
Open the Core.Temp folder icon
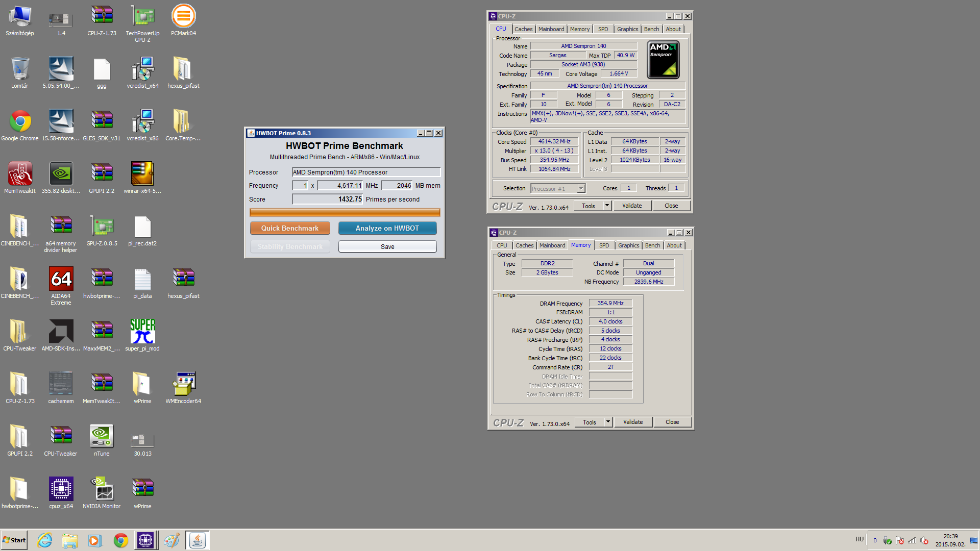pos(183,126)
